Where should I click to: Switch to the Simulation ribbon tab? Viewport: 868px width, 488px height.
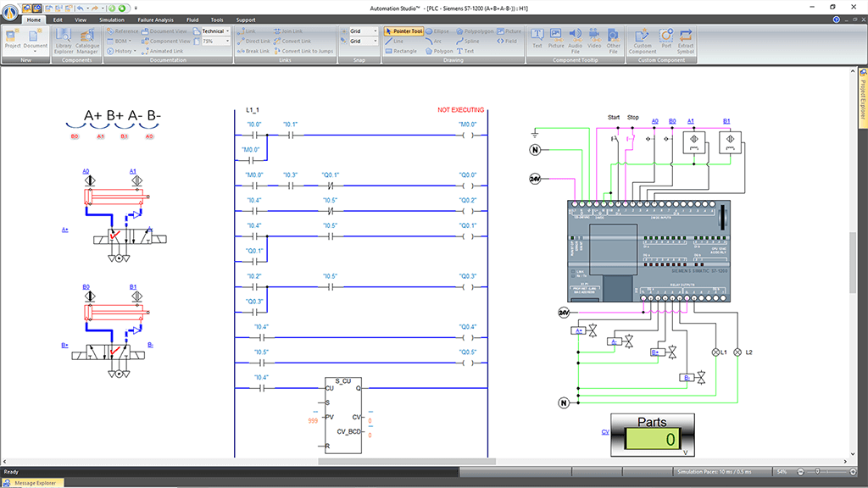coord(111,19)
